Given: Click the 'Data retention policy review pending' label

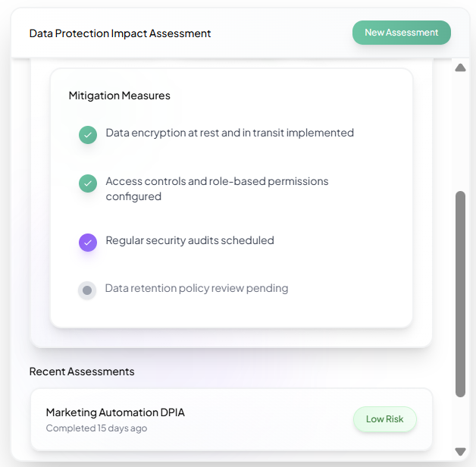Looking at the screenshot, I should pos(196,288).
